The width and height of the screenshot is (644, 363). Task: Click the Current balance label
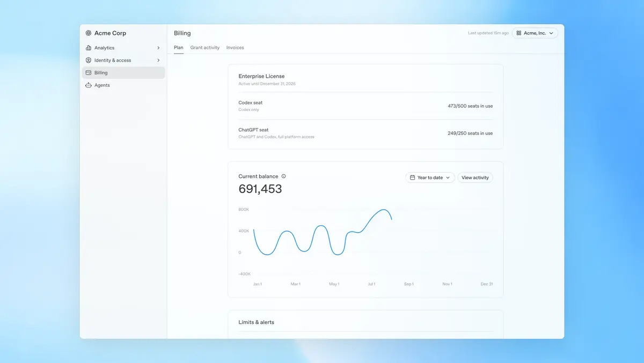(258, 176)
